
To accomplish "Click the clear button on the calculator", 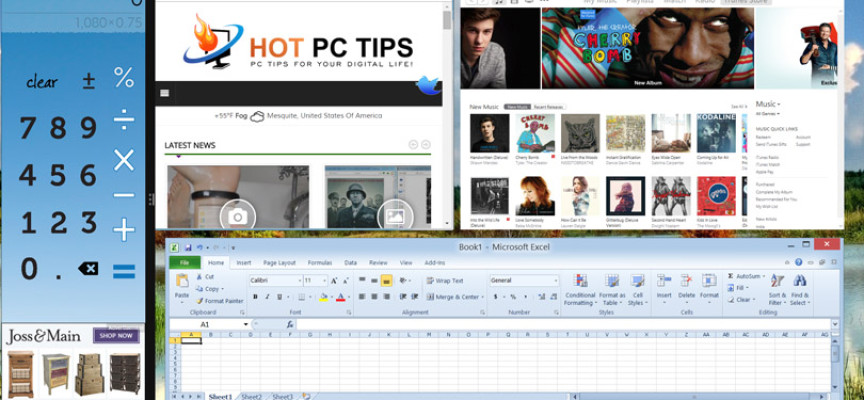I will point(42,83).
